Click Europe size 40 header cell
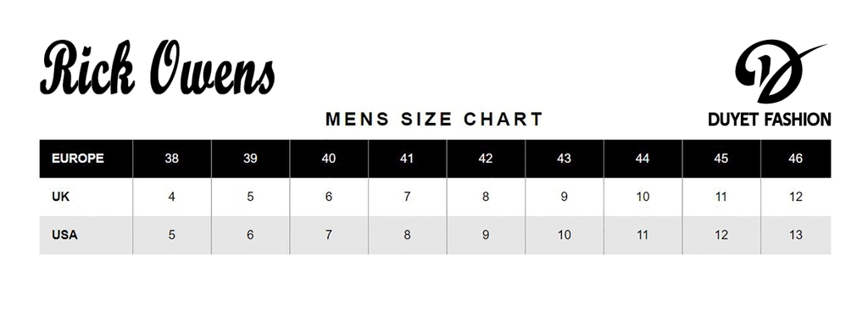 pyautogui.click(x=329, y=159)
